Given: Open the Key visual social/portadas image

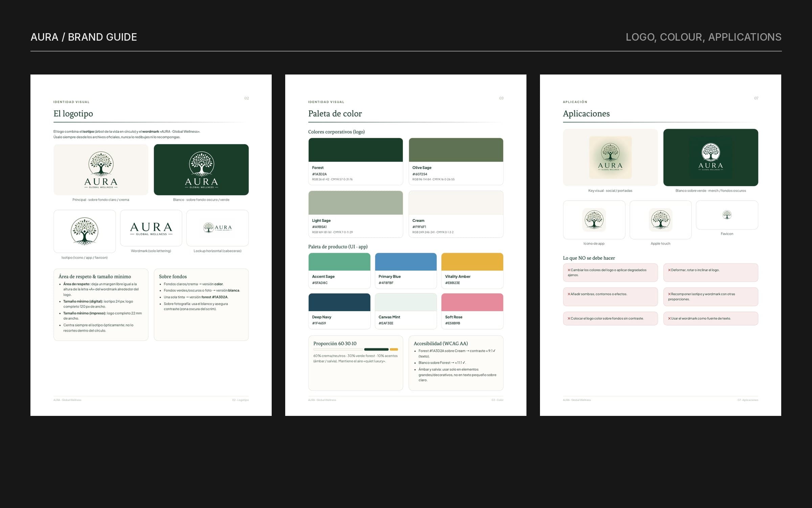Looking at the screenshot, I should (x=610, y=157).
